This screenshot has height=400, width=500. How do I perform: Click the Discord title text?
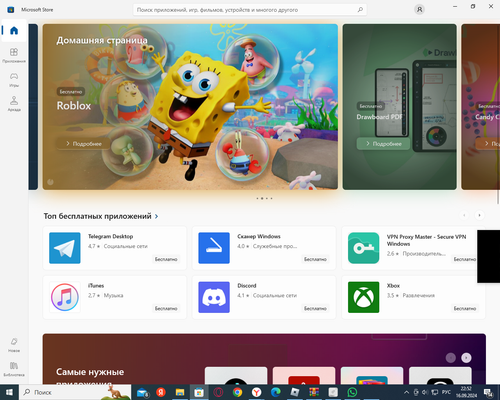coord(247,286)
